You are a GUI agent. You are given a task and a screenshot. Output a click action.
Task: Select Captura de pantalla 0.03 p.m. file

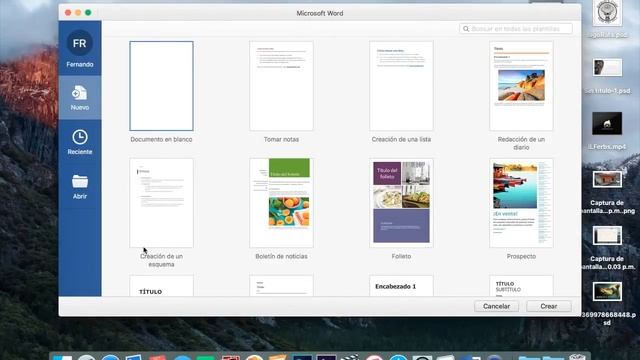(607, 236)
